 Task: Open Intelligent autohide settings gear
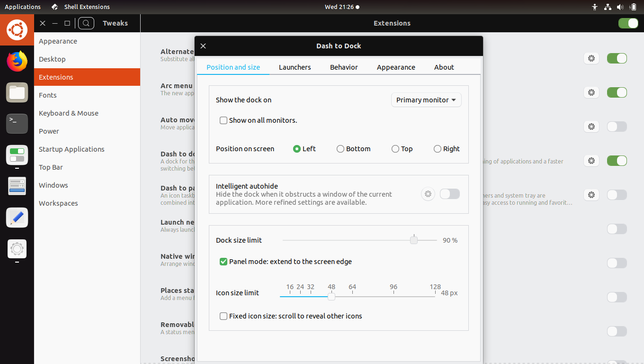point(428,194)
